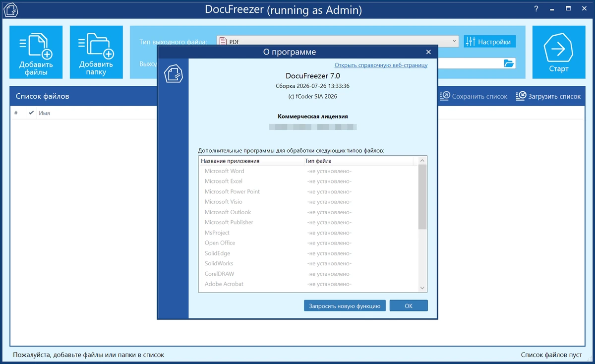Close the О программе dialog
This screenshot has width=595, height=364.
(x=428, y=52)
